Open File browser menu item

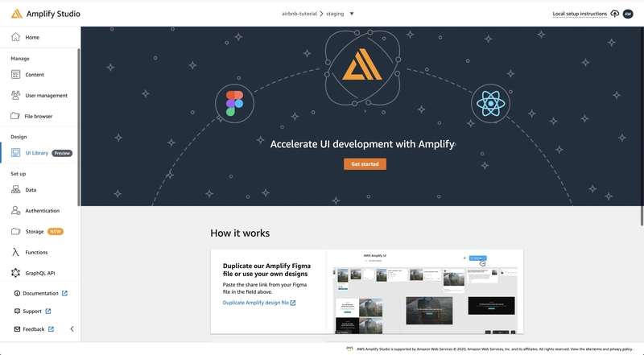[39, 116]
